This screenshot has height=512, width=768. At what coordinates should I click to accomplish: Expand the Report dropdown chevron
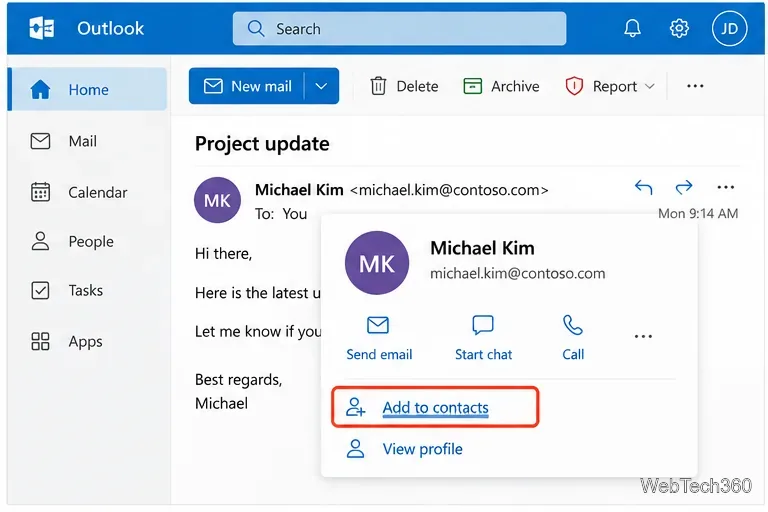[650, 86]
